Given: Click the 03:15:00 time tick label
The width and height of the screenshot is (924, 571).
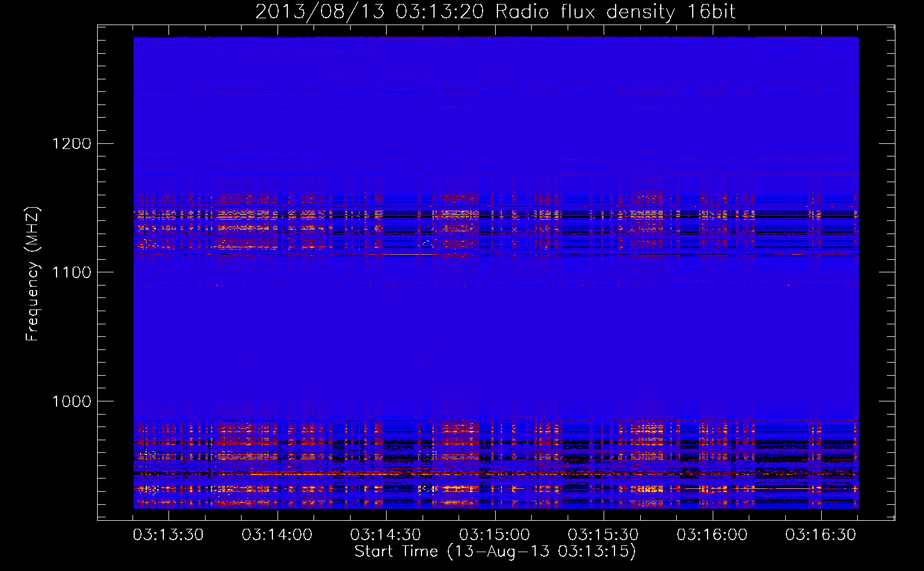Looking at the screenshot, I should tap(495, 535).
